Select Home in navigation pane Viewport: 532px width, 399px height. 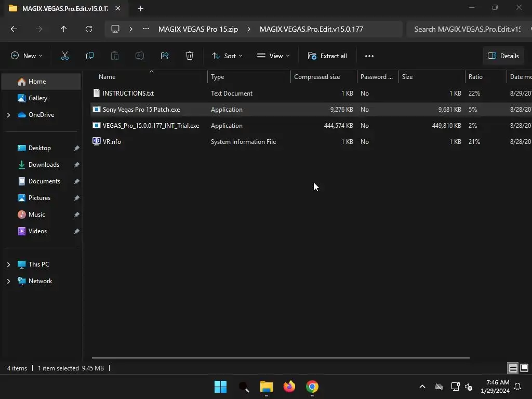click(41, 82)
